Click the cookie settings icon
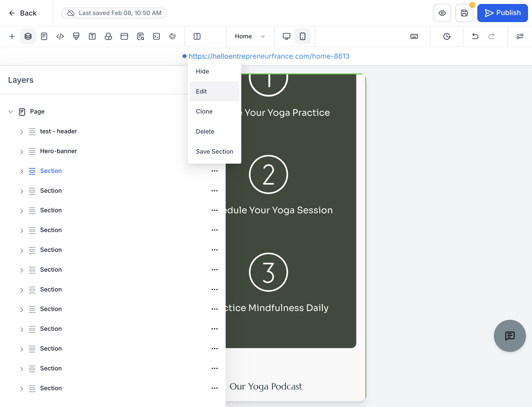532x407 pixels. [x=172, y=36]
